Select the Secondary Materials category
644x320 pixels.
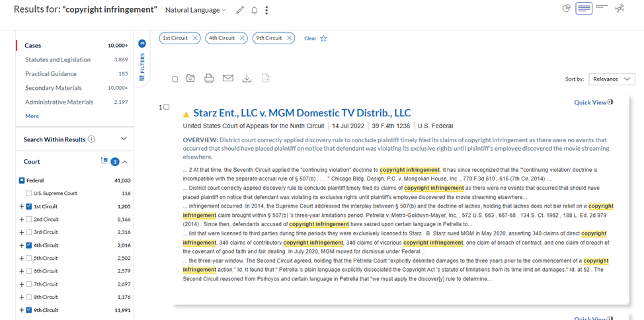(x=54, y=88)
